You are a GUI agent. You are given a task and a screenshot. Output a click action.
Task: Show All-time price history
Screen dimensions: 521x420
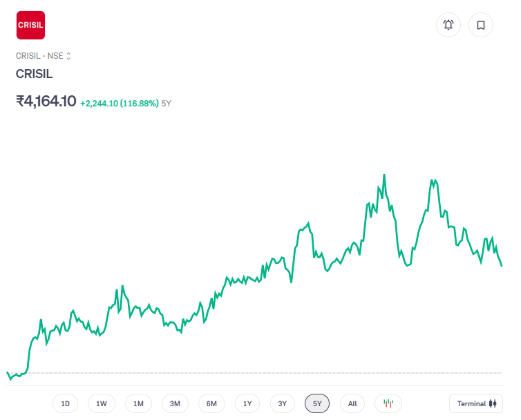tap(352, 403)
